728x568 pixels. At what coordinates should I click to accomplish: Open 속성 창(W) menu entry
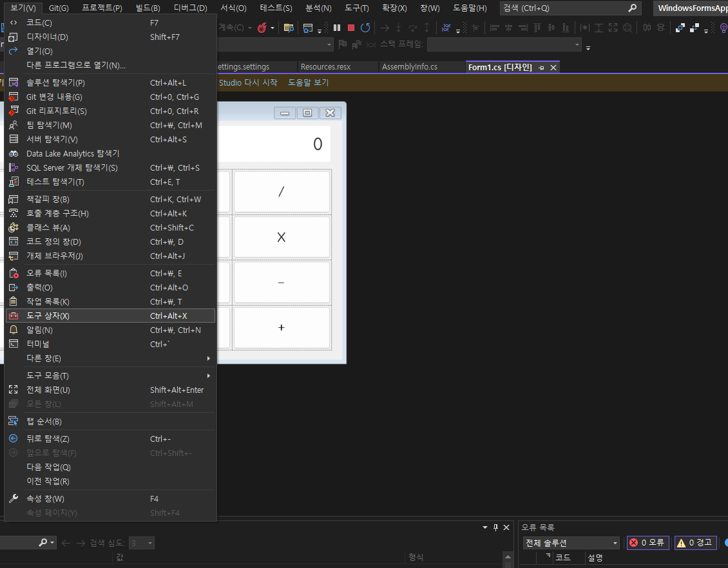tap(110, 499)
